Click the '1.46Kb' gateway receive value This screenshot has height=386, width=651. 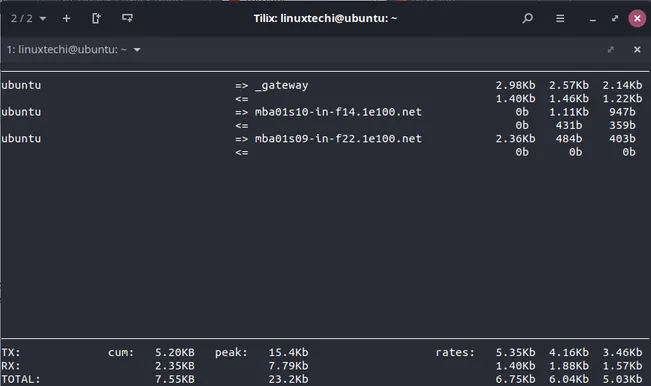569,99
